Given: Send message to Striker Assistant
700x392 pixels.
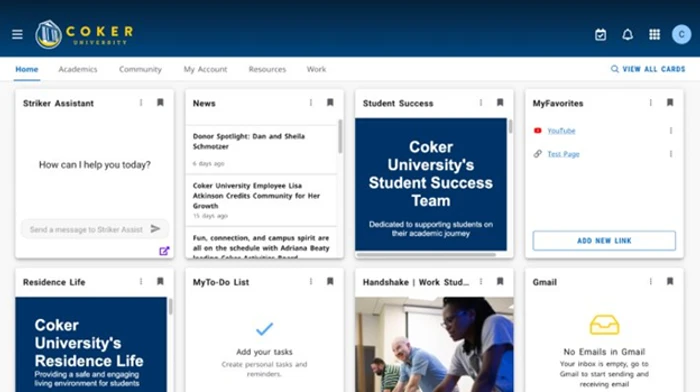Looking at the screenshot, I should [x=155, y=229].
